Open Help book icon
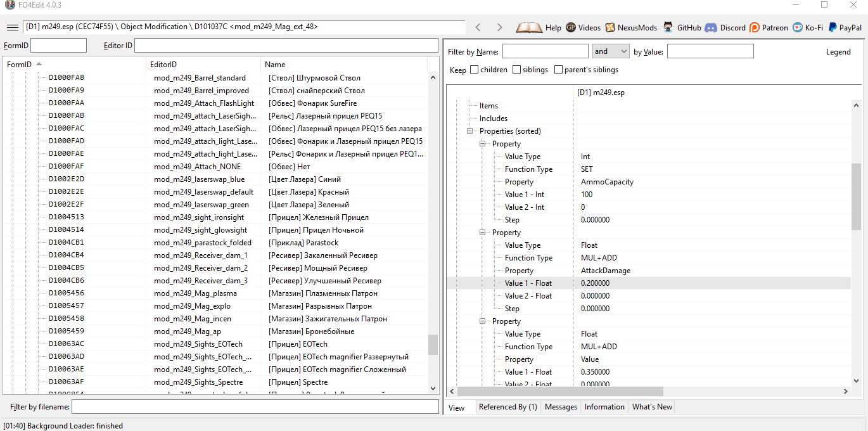This screenshot has width=868, height=431. [x=529, y=27]
